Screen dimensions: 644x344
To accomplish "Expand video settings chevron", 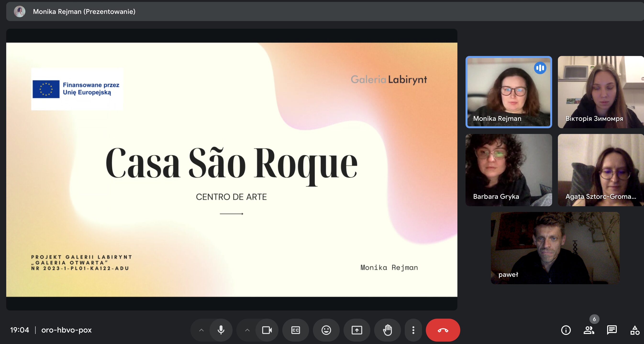I will (247, 330).
